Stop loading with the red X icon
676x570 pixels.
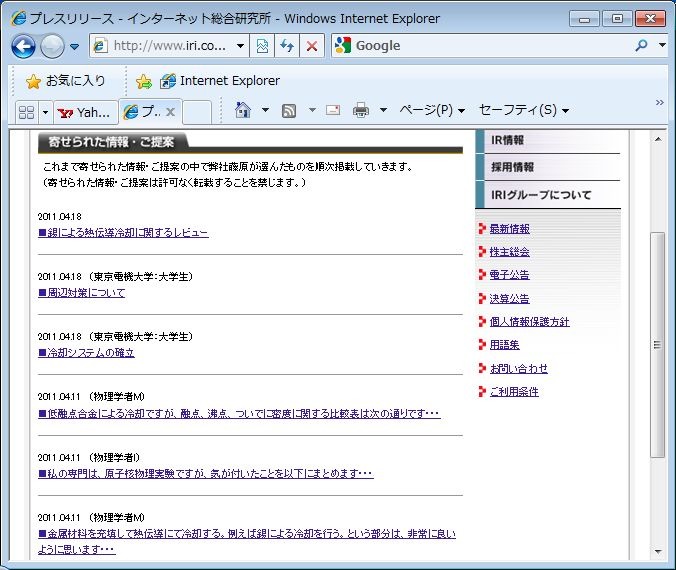(x=312, y=46)
